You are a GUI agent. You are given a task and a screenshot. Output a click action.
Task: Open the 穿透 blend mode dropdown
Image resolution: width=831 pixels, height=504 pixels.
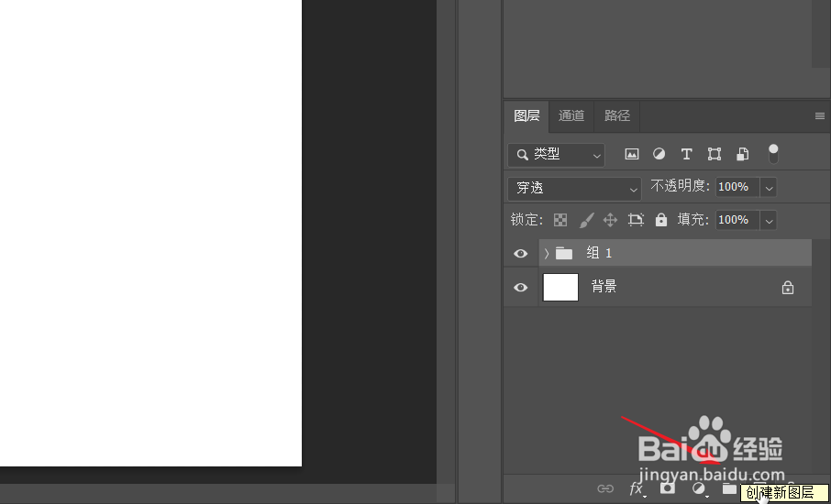[x=574, y=189]
